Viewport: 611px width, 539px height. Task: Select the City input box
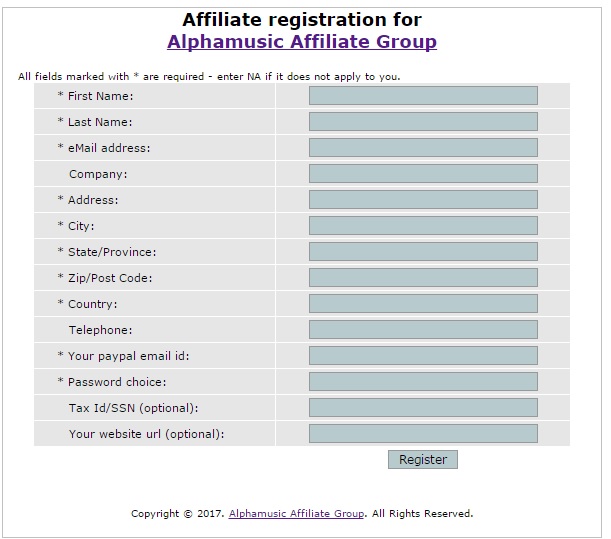point(423,226)
